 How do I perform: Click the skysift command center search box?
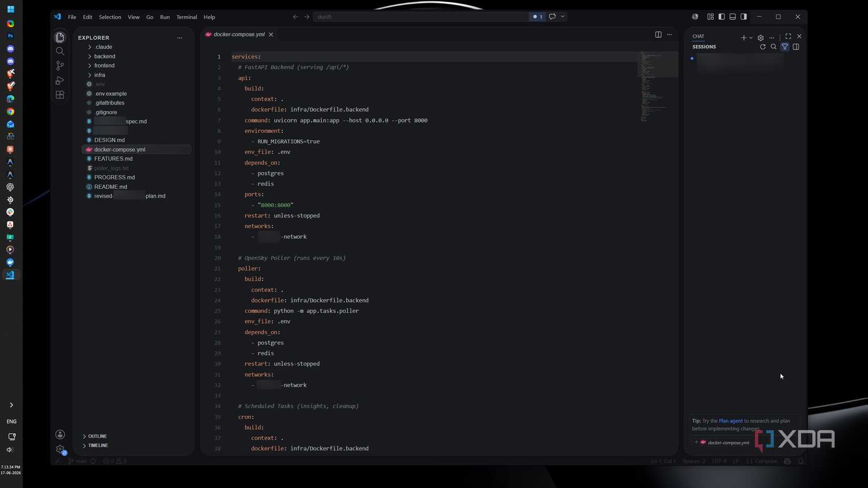(x=421, y=17)
